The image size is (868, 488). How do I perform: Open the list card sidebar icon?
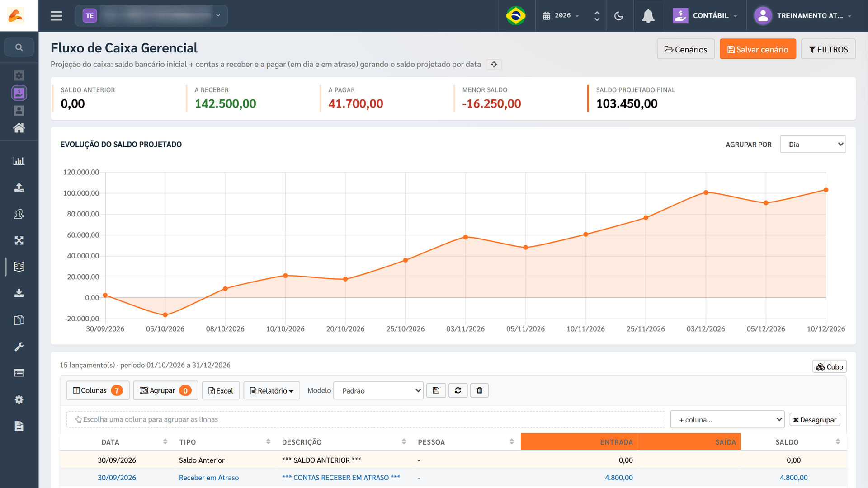click(19, 373)
